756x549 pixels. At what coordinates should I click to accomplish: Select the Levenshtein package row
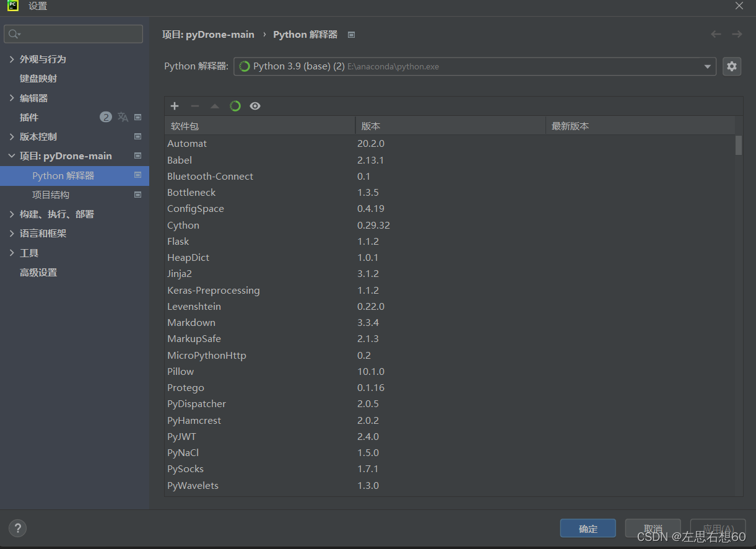(450, 306)
